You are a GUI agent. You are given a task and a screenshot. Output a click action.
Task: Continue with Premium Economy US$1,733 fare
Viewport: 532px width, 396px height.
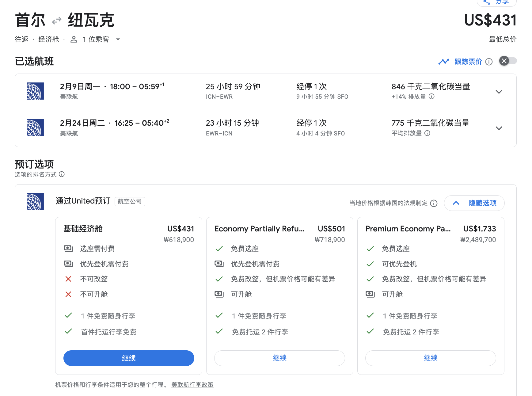coord(430,358)
